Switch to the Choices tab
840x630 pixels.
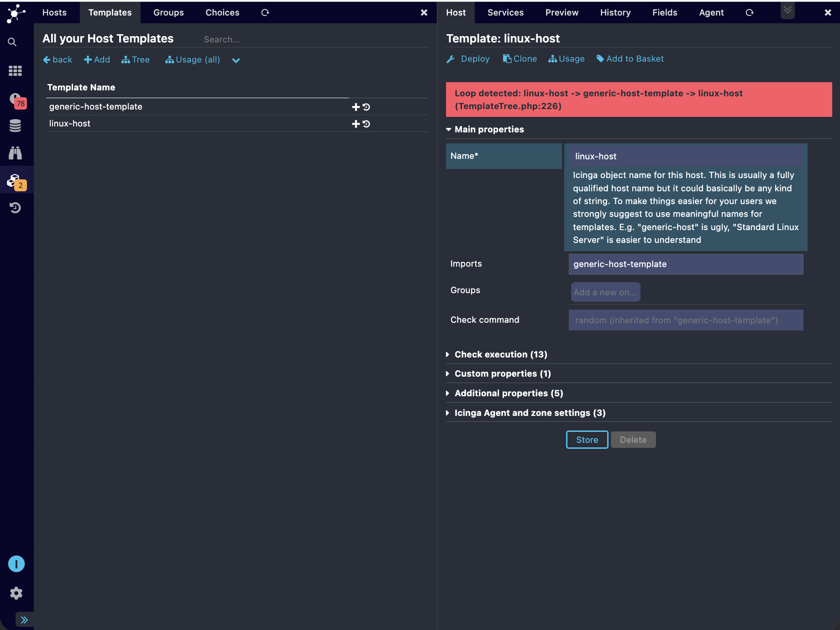tap(222, 13)
